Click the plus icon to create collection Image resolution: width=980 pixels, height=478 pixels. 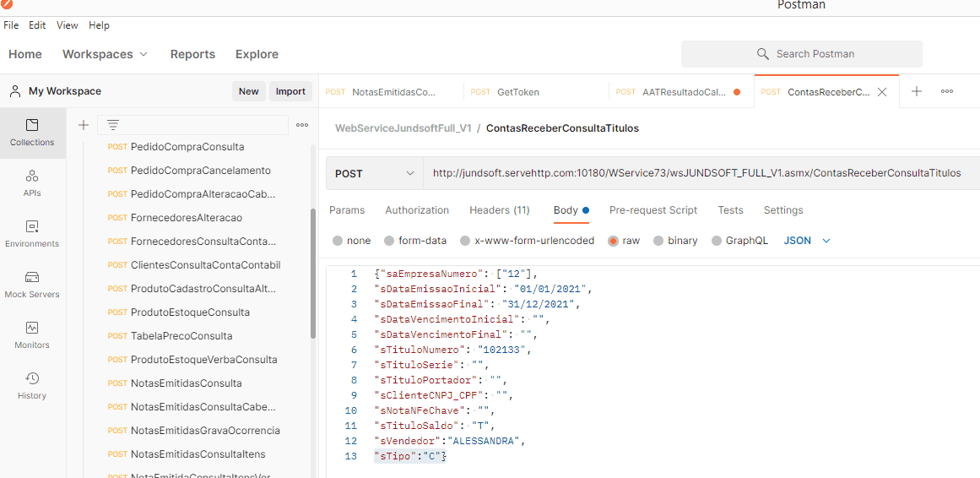click(x=84, y=125)
